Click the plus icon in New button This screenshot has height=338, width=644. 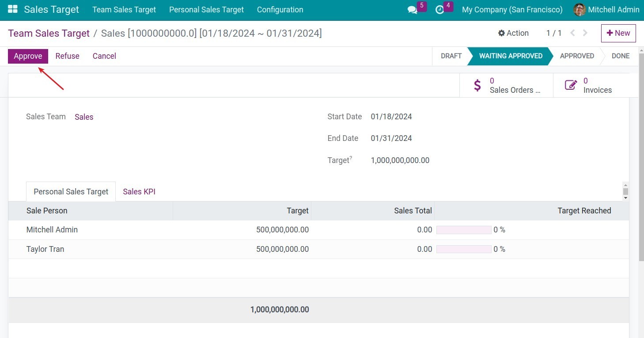coord(610,33)
